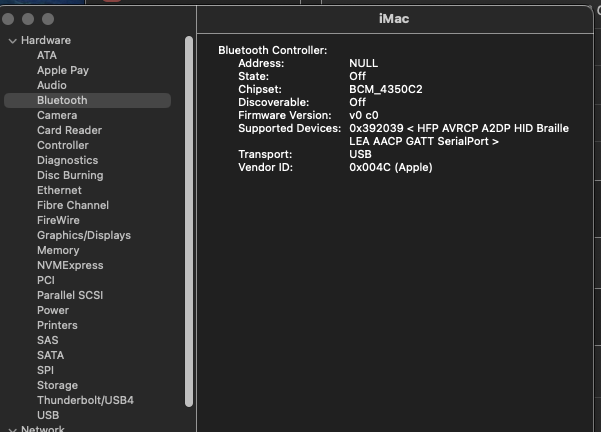Viewport: 601px width, 432px height.
Task: Select Ethernet in the sidebar
Action: (x=59, y=190)
